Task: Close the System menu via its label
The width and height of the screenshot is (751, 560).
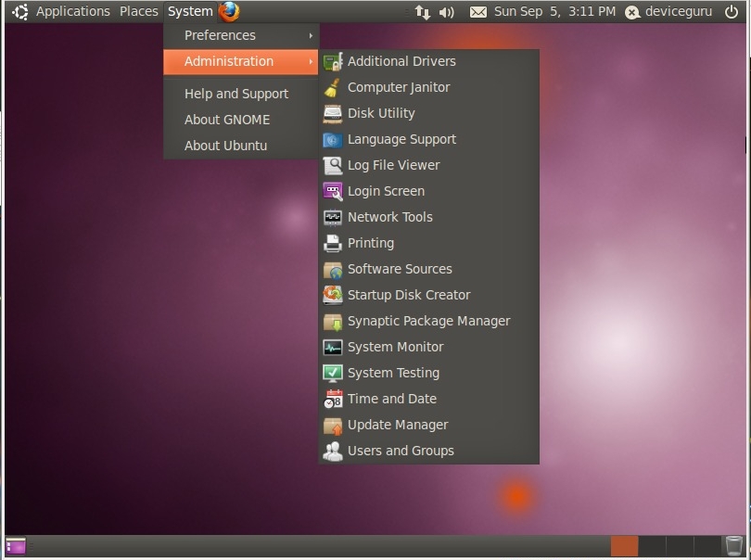Action: tap(190, 11)
